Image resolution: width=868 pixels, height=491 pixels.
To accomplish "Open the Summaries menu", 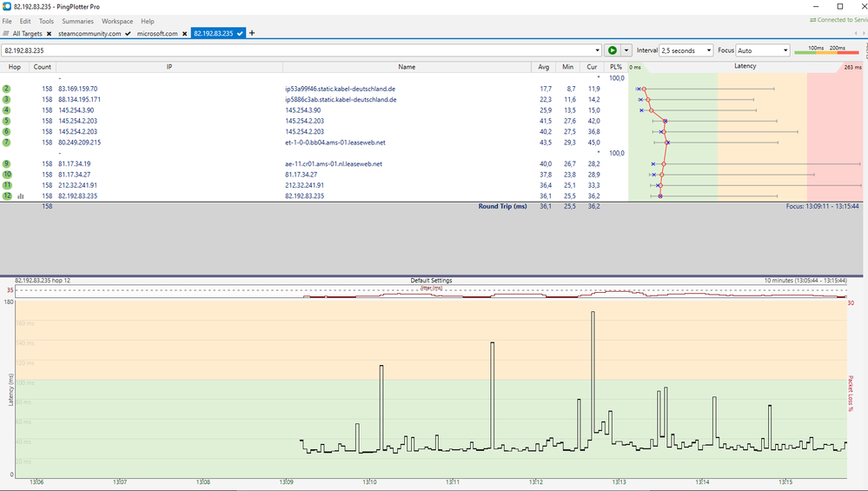I will [x=77, y=21].
